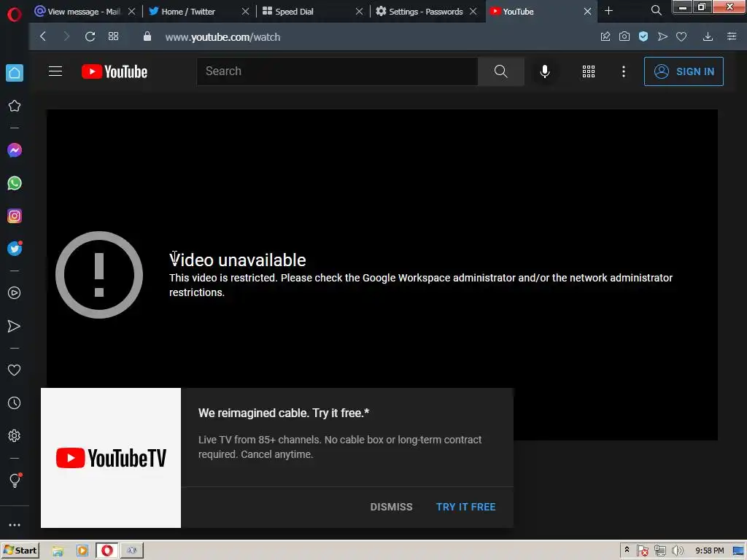Open Settings gear in sidebar
Screen dimensions: 747x560
(15, 436)
